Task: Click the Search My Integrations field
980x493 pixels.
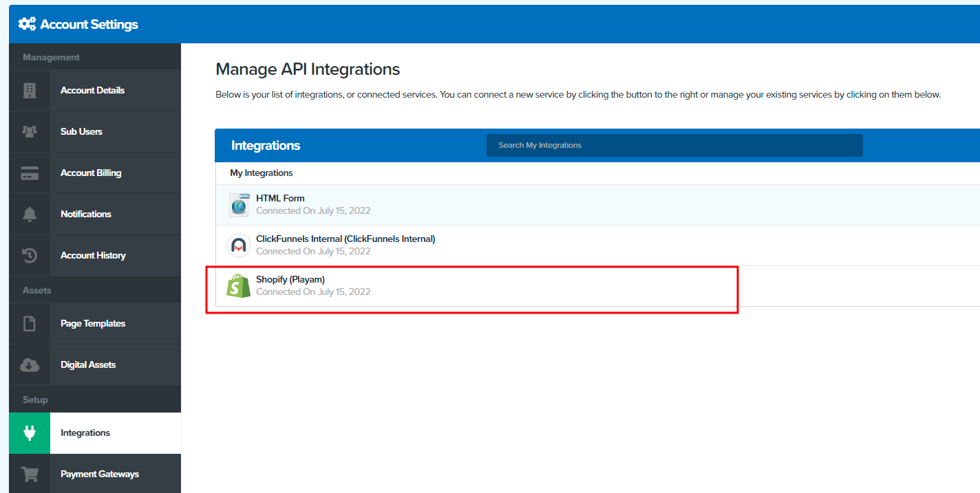Action: (674, 145)
